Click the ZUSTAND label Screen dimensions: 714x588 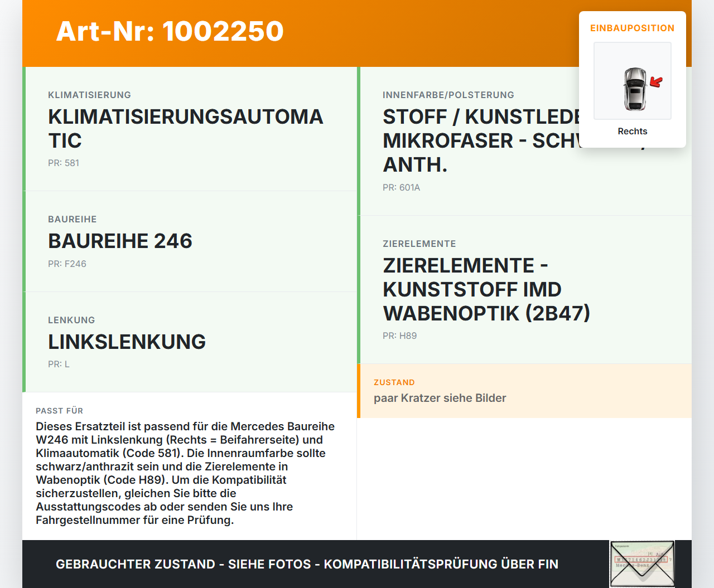tap(394, 382)
